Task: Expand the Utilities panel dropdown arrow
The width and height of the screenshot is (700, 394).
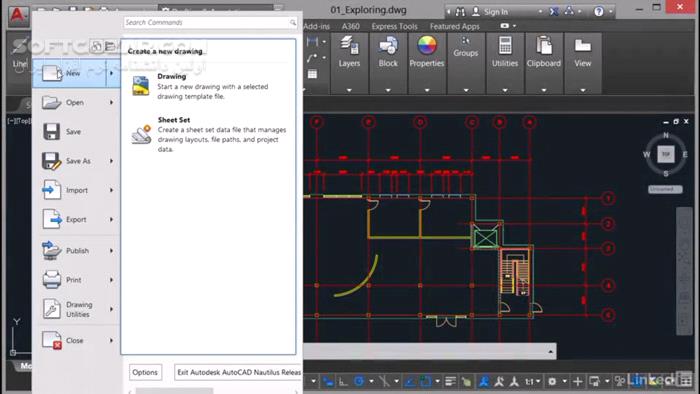Action: 505,90
